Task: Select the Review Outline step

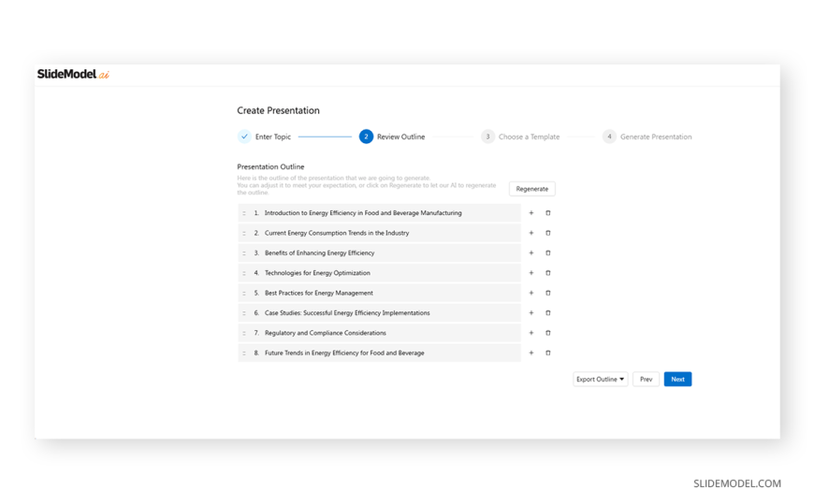Action: click(x=391, y=137)
